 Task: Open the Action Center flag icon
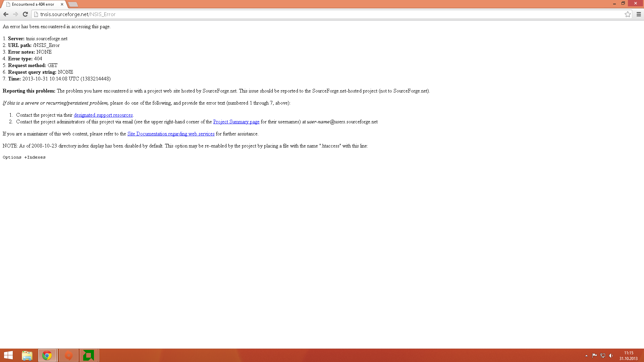coord(594,356)
